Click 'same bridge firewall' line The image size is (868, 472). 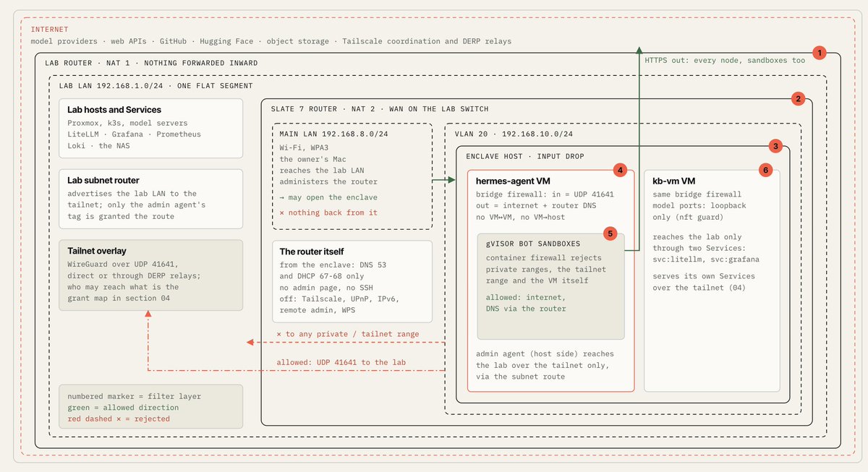[x=698, y=195]
